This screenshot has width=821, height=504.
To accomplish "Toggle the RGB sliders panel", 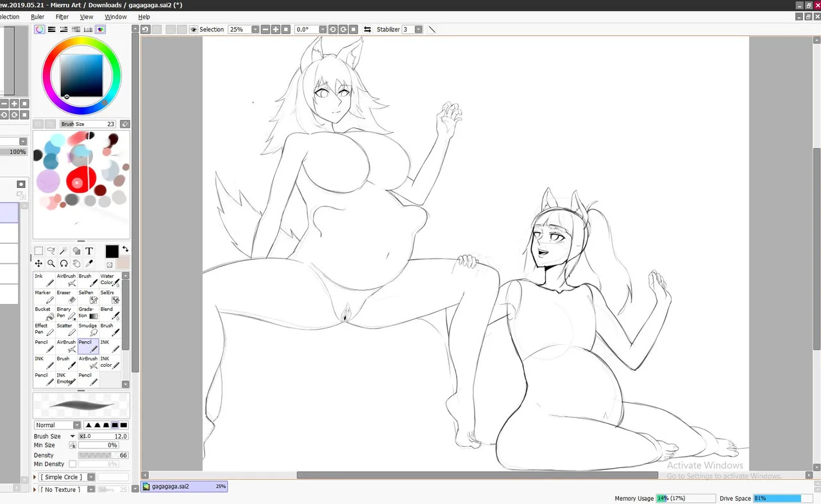I will coord(52,29).
